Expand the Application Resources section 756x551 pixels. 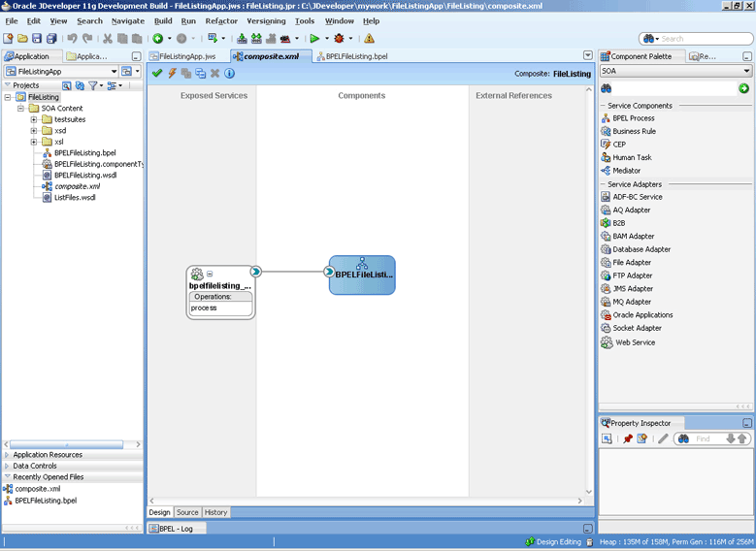[x=7, y=455]
